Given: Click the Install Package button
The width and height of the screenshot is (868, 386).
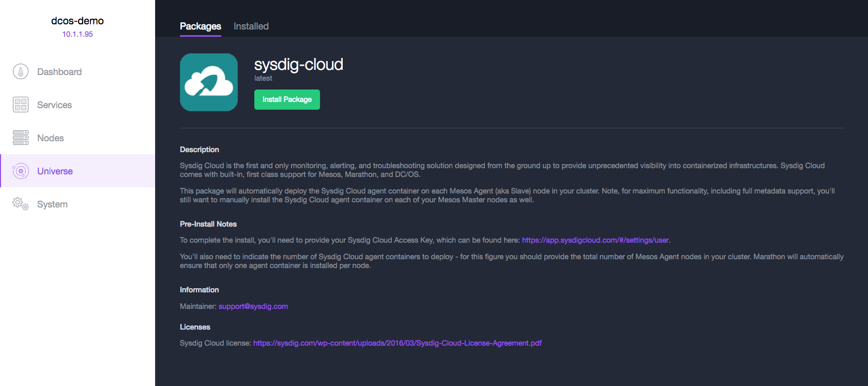Looking at the screenshot, I should pos(287,99).
